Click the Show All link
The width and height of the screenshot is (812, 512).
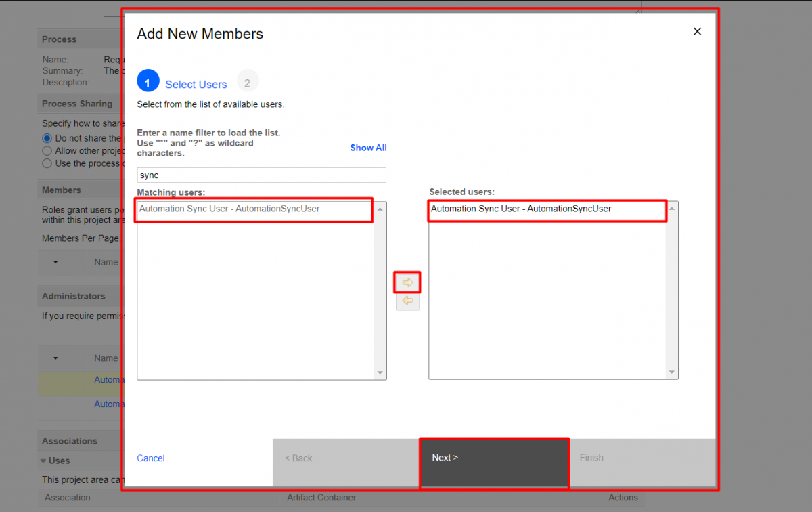pos(368,148)
